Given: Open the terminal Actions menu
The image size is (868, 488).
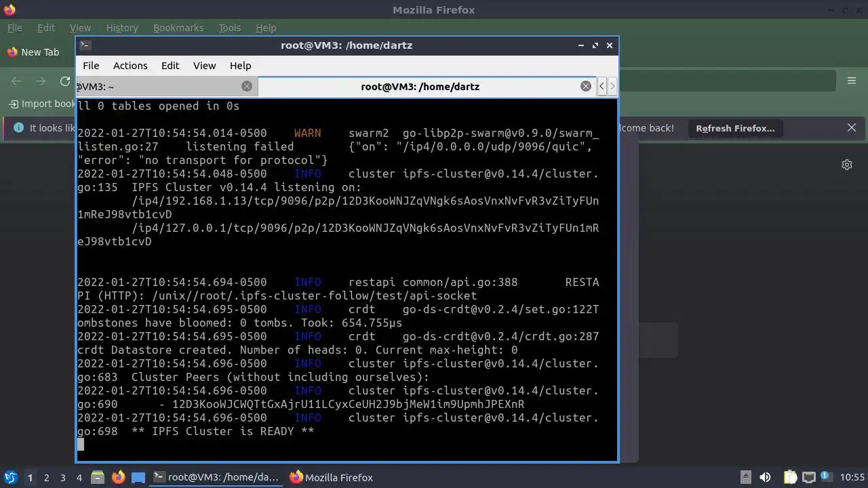Looking at the screenshot, I should [x=130, y=66].
